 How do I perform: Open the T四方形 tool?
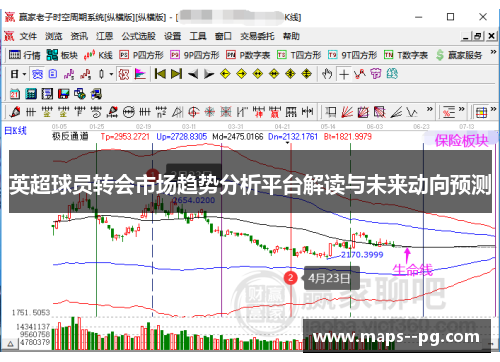coord(299,55)
